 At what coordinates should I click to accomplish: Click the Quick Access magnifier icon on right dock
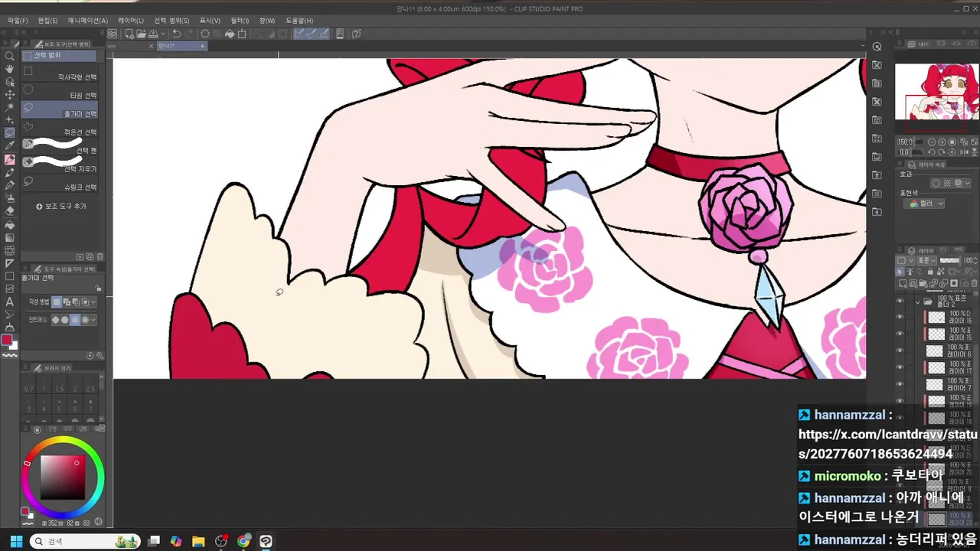(x=877, y=47)
